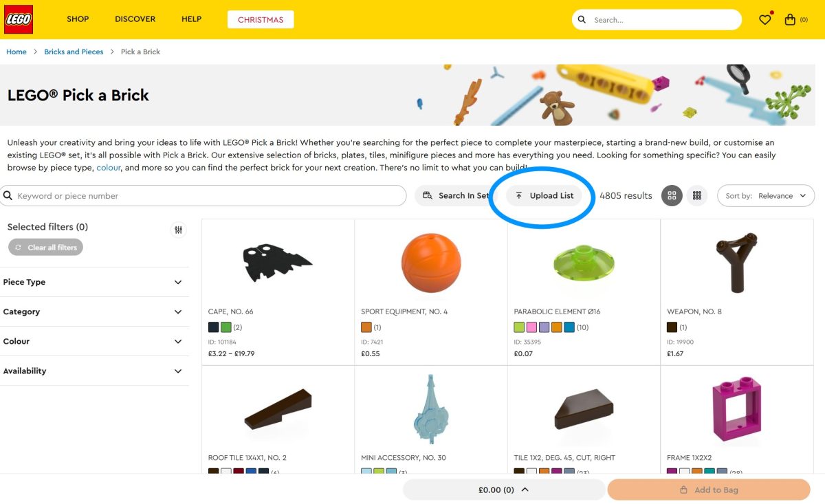Open the Sort by Relevance dropdown

tap(756, 196)
